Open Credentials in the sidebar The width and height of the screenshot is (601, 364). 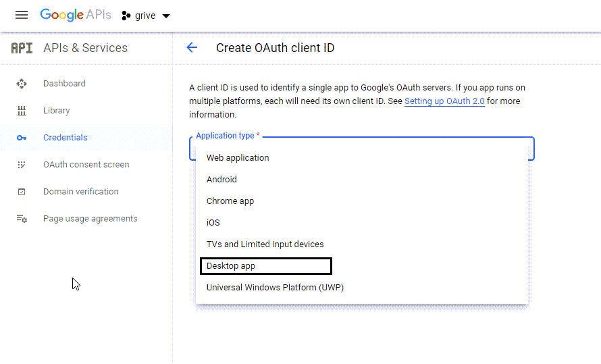coord(65,138)
